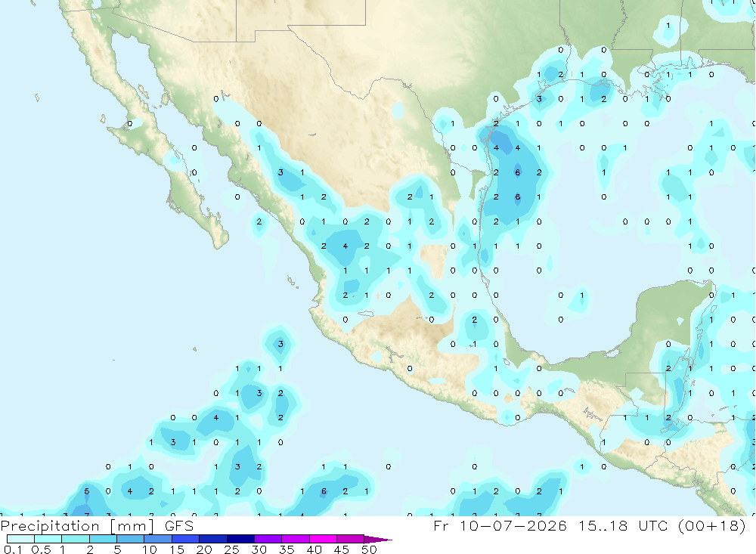This screenshot has width=756, height=554.
Task: Select the 5–10 mm legend color
Action: pos(131,539)
